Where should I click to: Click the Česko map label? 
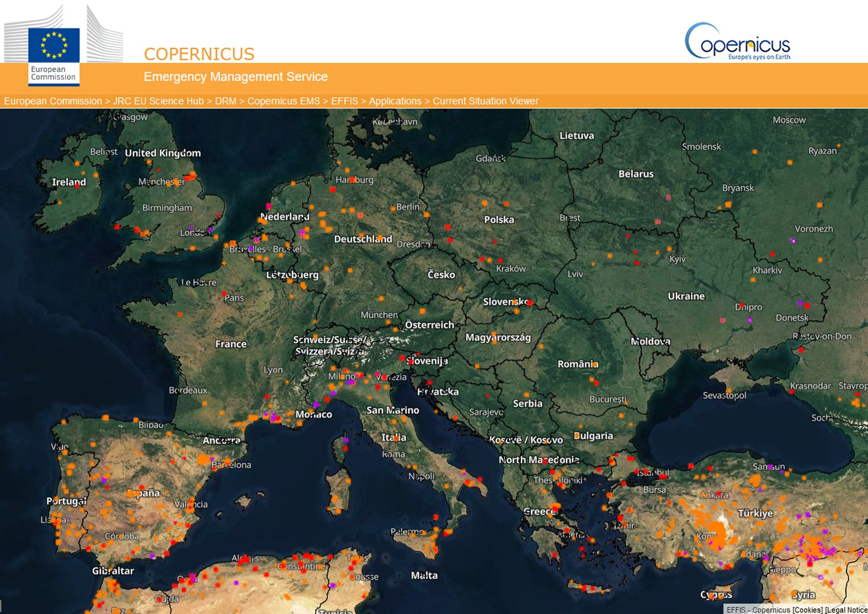[441, 275]
